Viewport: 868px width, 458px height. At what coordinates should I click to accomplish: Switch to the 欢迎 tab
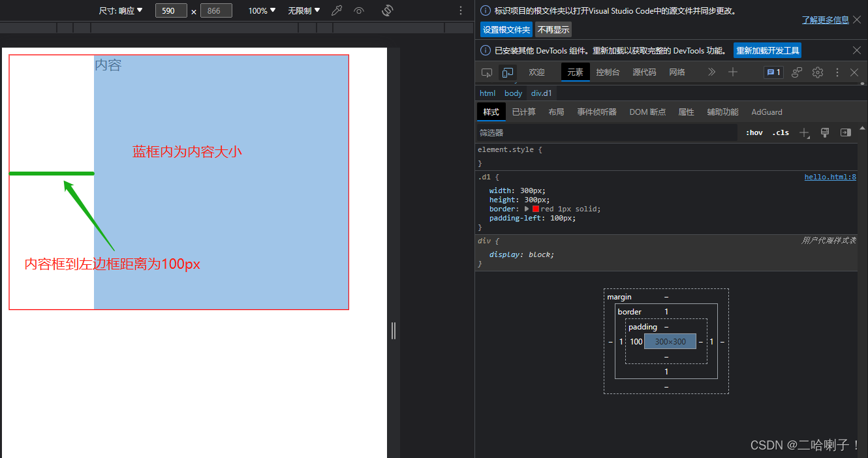[536, 72]
